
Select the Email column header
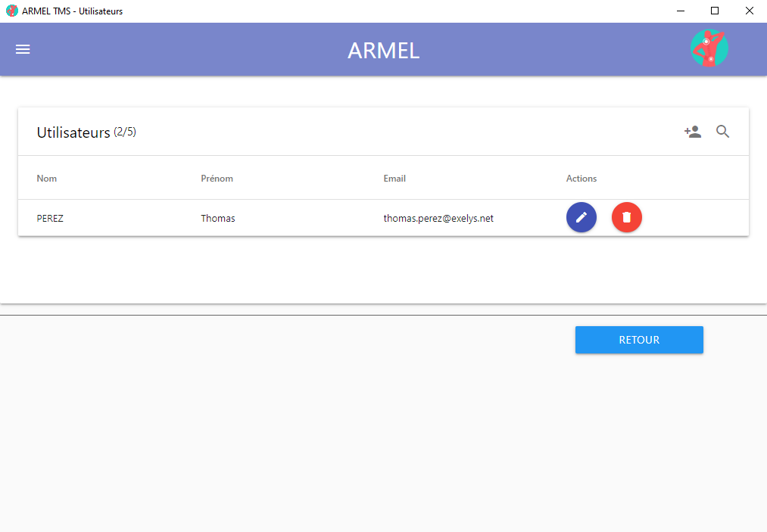394,179
